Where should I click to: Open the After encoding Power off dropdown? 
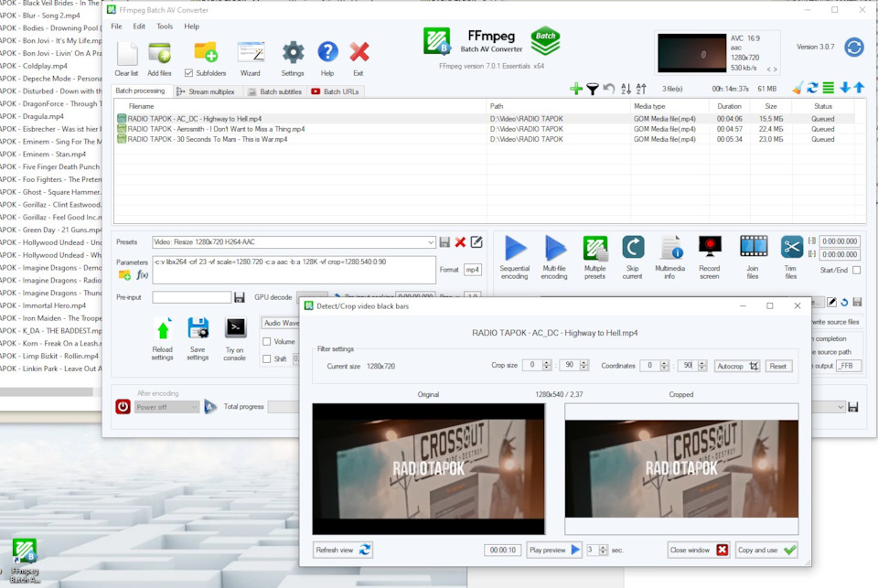click(166, 407)
